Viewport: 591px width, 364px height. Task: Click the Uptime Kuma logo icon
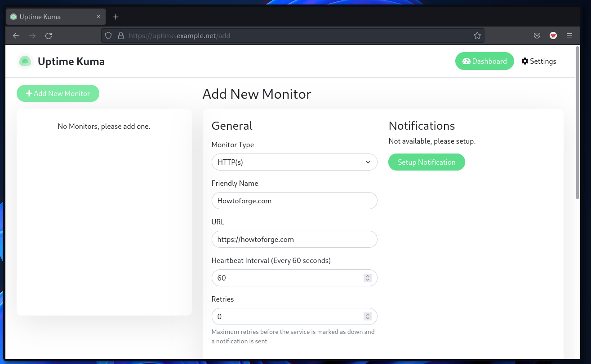25,61
